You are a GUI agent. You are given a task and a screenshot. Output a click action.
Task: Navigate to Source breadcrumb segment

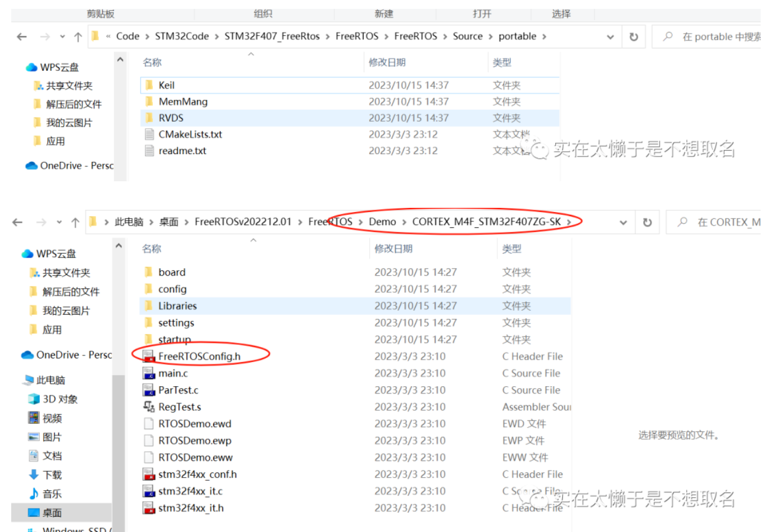(467, 36)
